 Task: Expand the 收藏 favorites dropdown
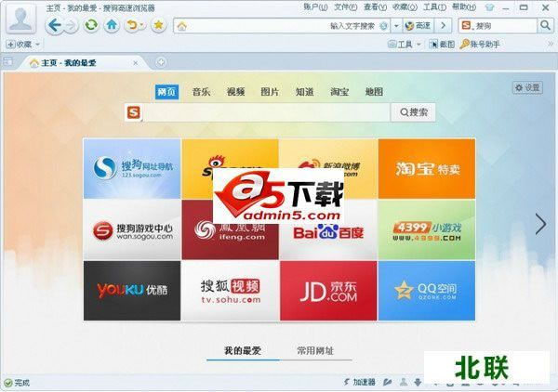(x=23, y=44)
